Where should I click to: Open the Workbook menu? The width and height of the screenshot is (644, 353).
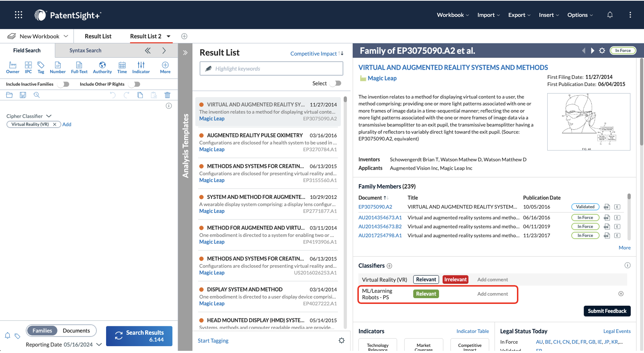click(x=453, y=15)
